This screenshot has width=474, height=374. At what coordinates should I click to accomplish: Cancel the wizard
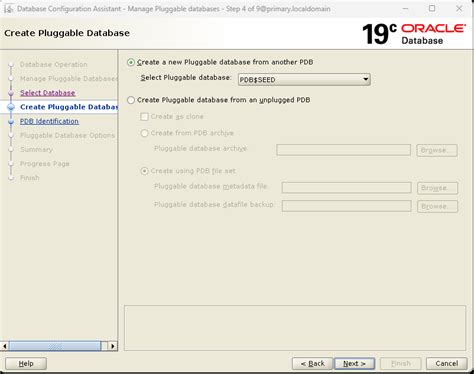(x=447, y=363)
